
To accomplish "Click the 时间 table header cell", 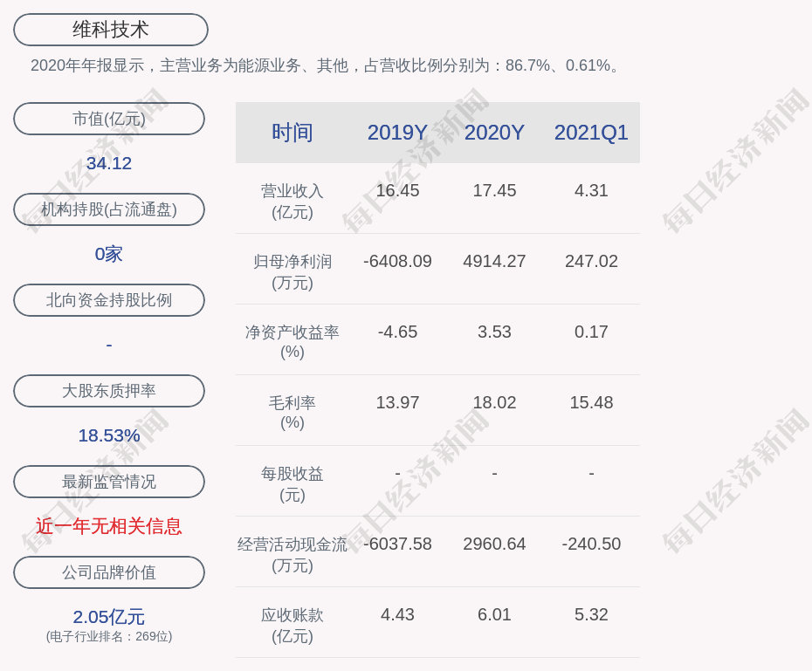I will (x=293, y=133).
